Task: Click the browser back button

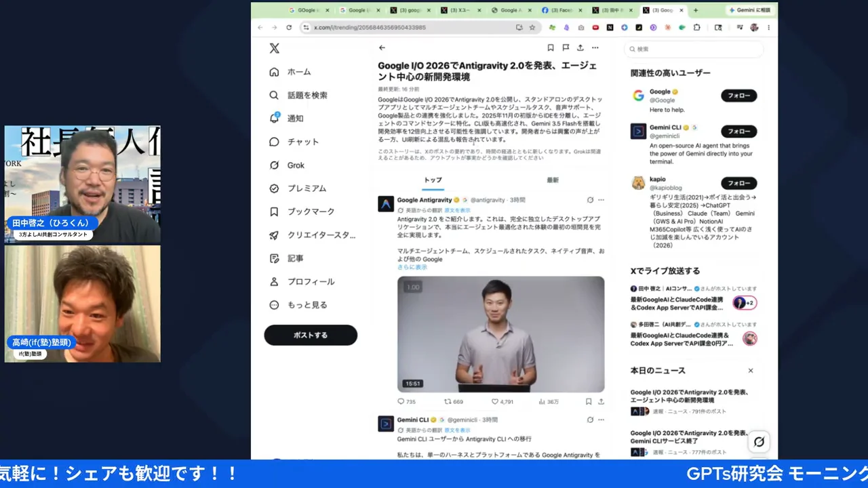Action: (x=260, y=27)
